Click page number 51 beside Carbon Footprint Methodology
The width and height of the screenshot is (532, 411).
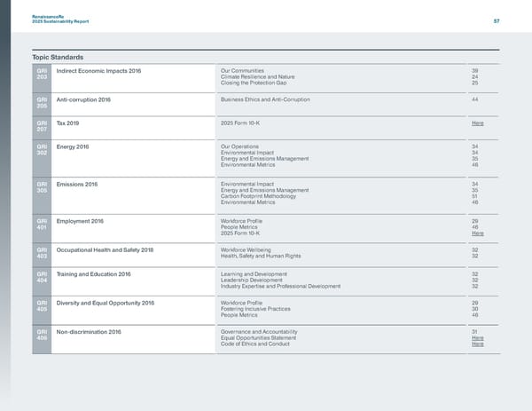coord(474,196)
